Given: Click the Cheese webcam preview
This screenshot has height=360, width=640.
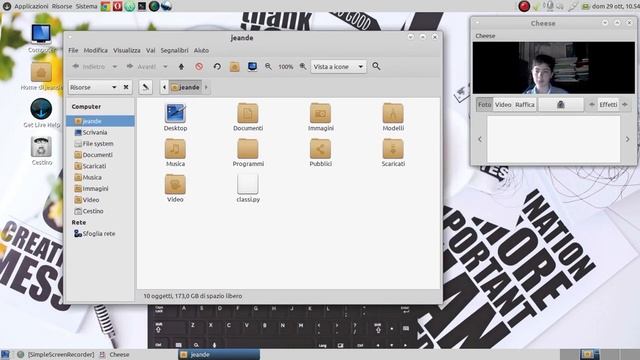Looking at the screenshot, I should pos(553,68).
